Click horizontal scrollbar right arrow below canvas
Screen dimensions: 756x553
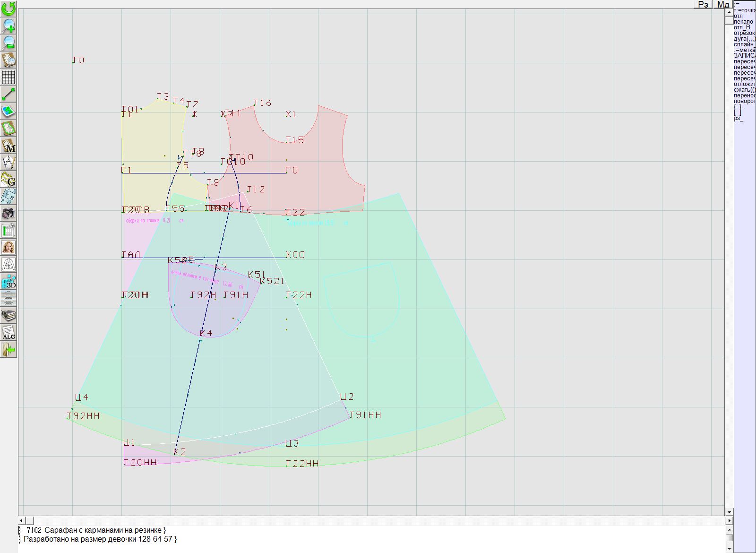729,520
